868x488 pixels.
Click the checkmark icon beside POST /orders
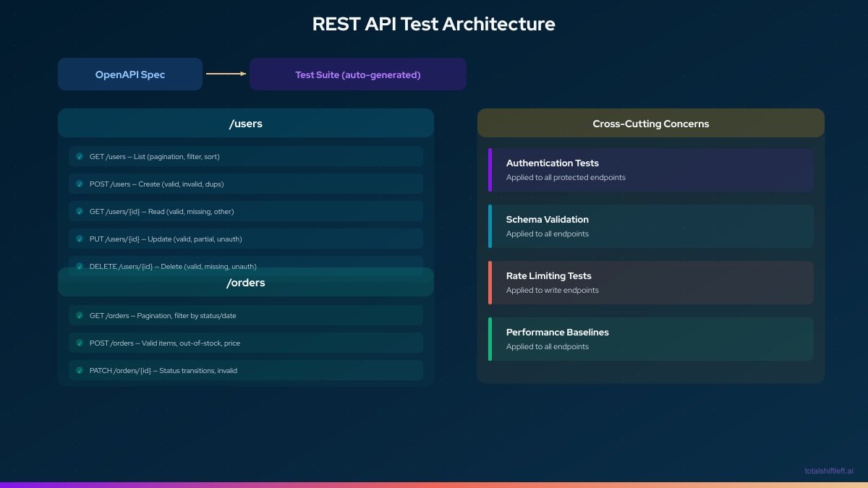click(x=80, y=343)
